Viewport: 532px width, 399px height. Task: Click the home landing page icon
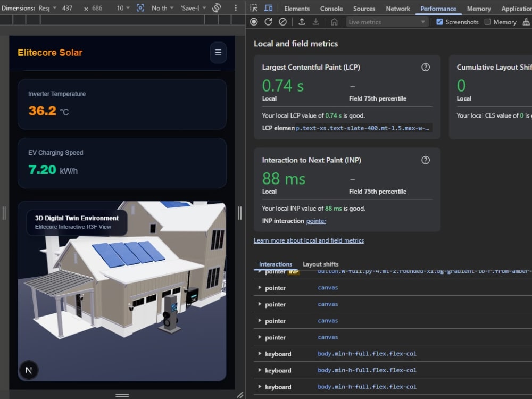point(334,22)
